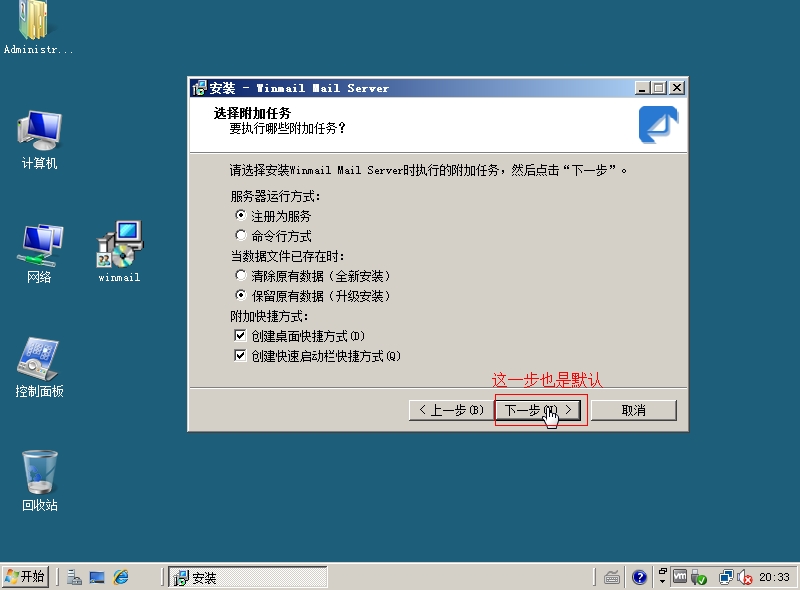Close the Winmail installer window
Screen dimensions: 800x590
pyautogui.click(x=677, y=88)
